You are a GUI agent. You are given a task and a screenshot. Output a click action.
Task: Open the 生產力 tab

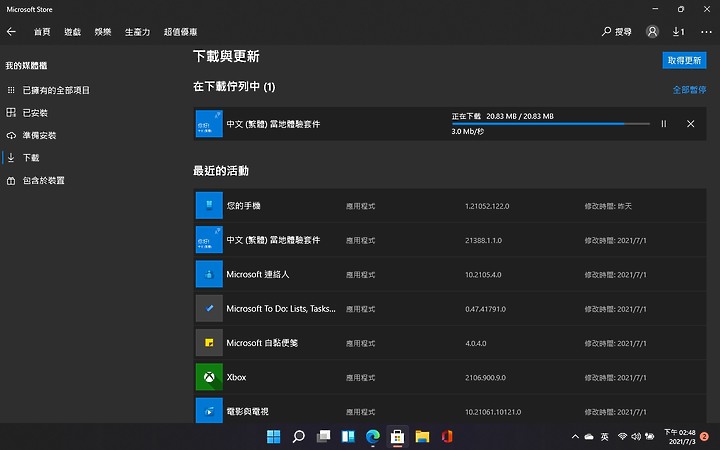137,32
